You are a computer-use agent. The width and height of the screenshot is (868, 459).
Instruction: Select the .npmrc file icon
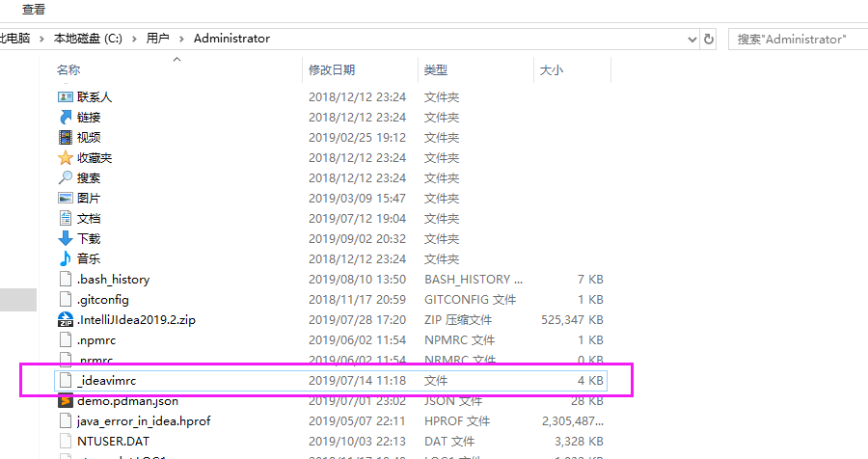point(66,340)
